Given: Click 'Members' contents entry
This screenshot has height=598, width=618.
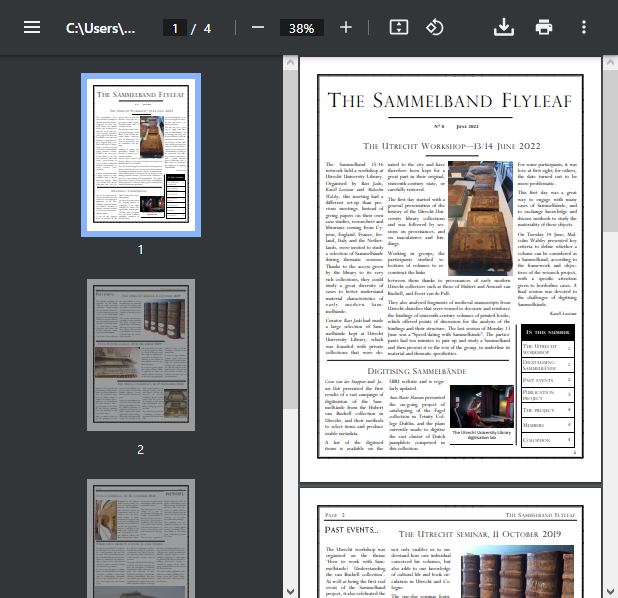Looking at the screenshot, I should tap(547, 425).
